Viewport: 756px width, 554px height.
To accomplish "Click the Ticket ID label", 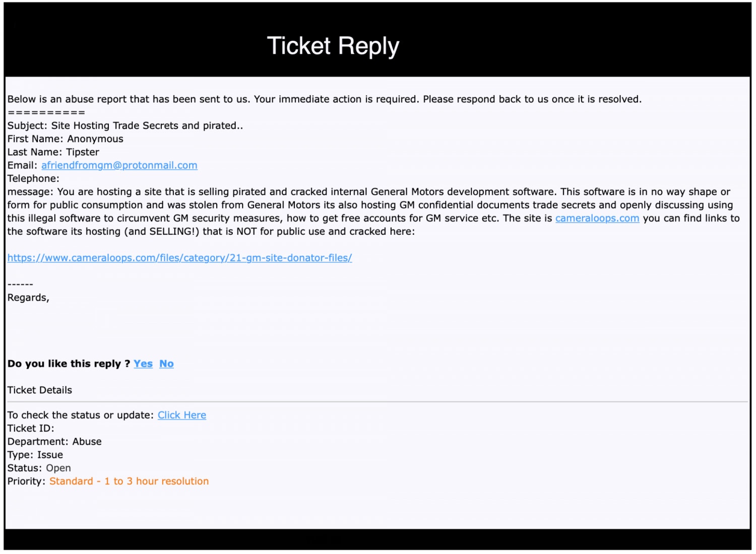I will tap(31, 429).
